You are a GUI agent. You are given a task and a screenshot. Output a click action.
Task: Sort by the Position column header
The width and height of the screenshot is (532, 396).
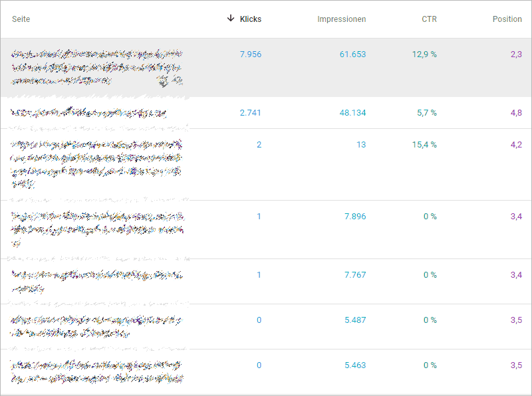507,19
